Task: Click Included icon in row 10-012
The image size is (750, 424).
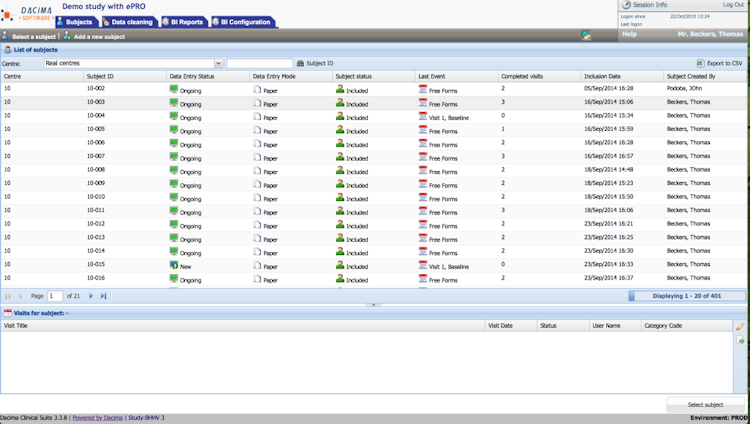Action: coord(340,224)
